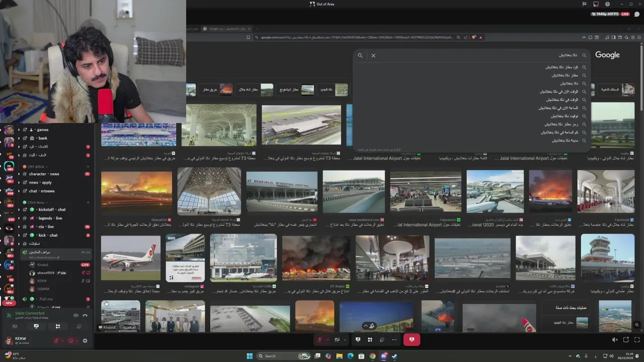Image resolution: width=644 pixels, height=362 pixels.
Task: Open Steam from Windows taskbar
Action: coord(394,356)
